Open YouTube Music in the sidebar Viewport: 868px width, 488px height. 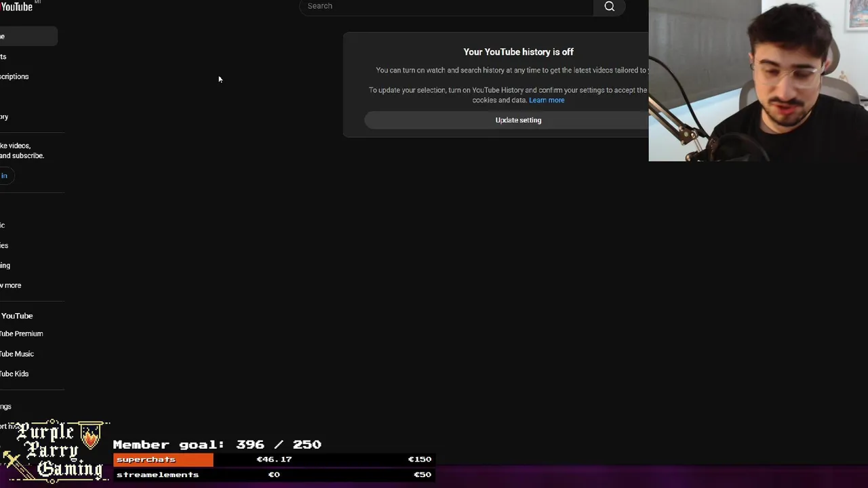17,354
